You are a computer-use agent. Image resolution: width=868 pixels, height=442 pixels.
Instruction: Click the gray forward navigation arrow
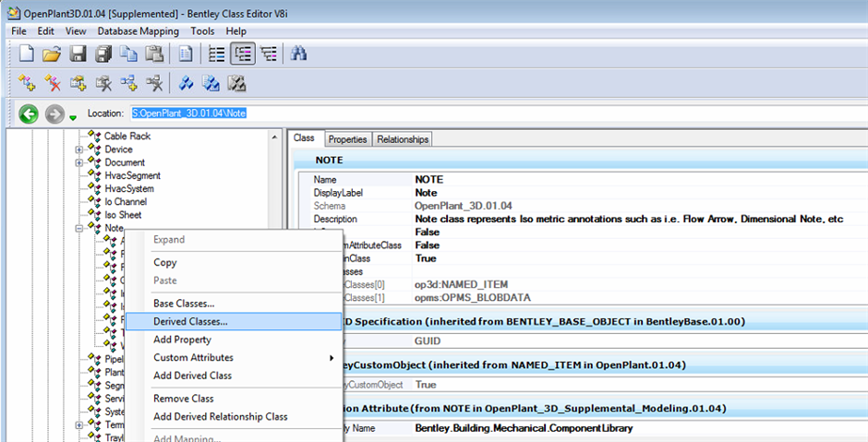click(54, 113)
